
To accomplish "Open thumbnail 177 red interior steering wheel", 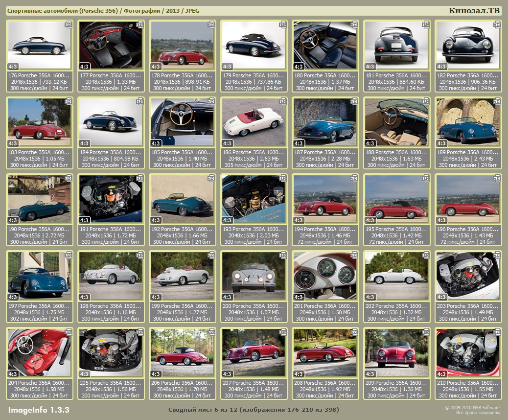I will tap(110, 45).
